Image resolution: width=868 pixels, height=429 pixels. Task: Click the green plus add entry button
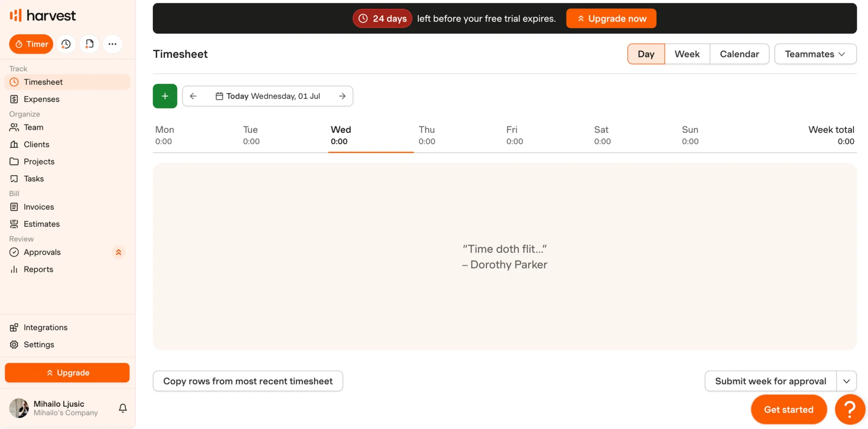point(165,96)
